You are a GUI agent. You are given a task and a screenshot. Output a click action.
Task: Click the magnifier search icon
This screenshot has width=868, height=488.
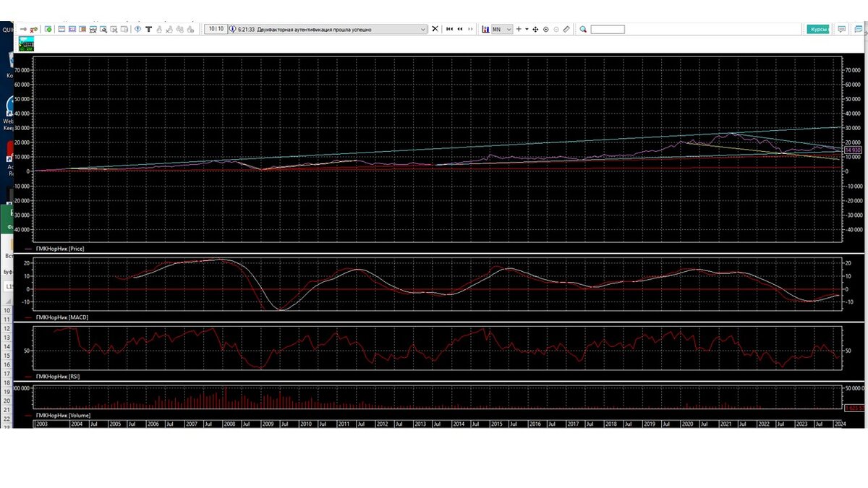pos(583,29)
